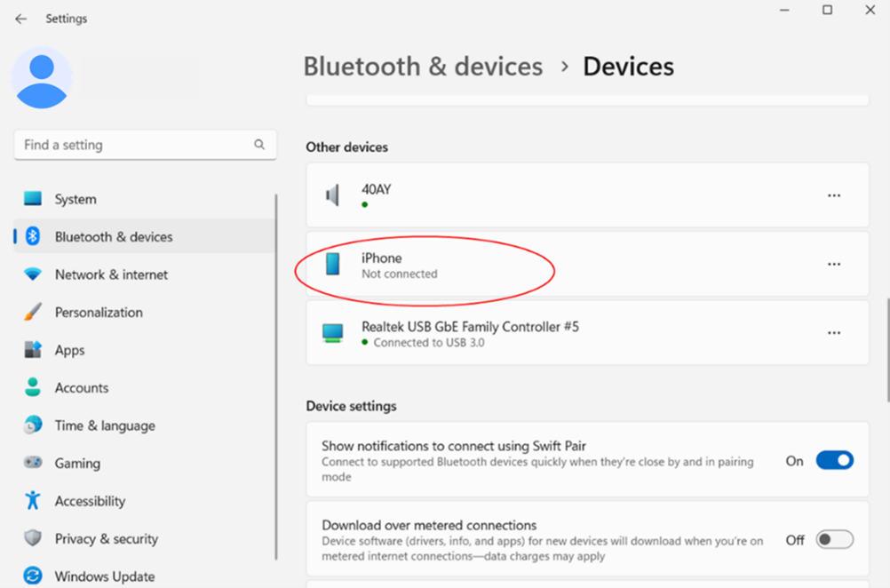
Task: Click the Find a setting search box
Action: point(133,145)
